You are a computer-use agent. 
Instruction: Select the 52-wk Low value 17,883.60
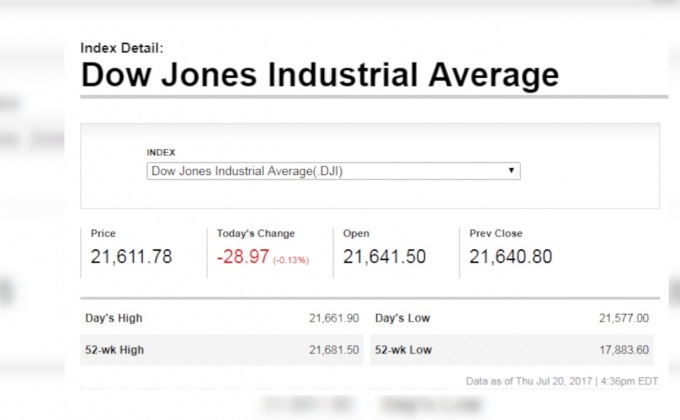[624, 349]
